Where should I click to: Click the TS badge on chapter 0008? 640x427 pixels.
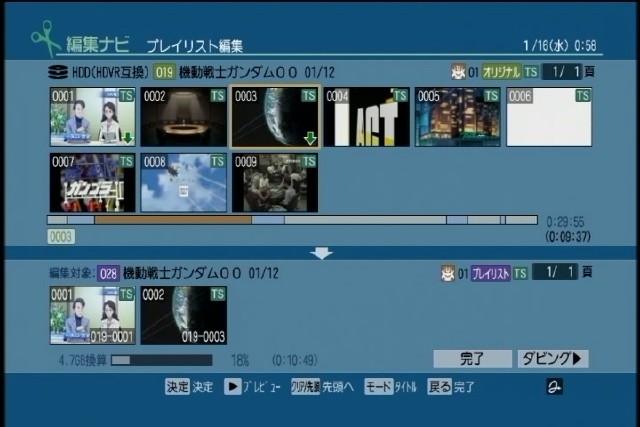click(x=218, y=161)
